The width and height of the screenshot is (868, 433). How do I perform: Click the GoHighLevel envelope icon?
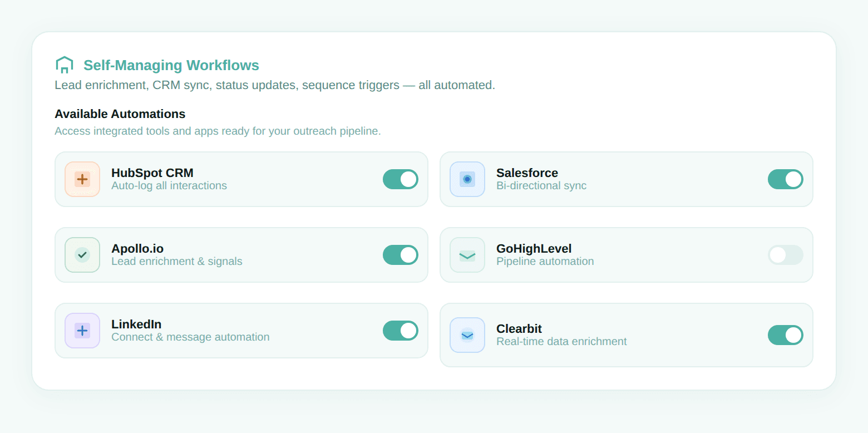point(467,255)
